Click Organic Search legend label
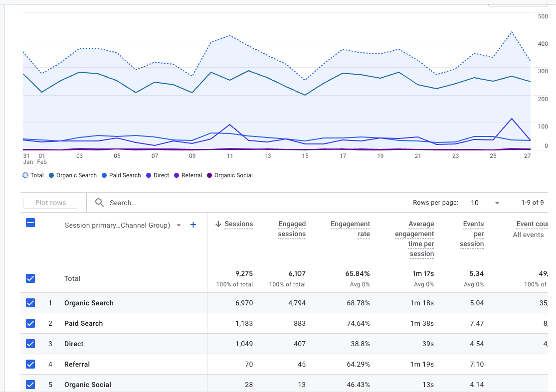 click(76, 175)
